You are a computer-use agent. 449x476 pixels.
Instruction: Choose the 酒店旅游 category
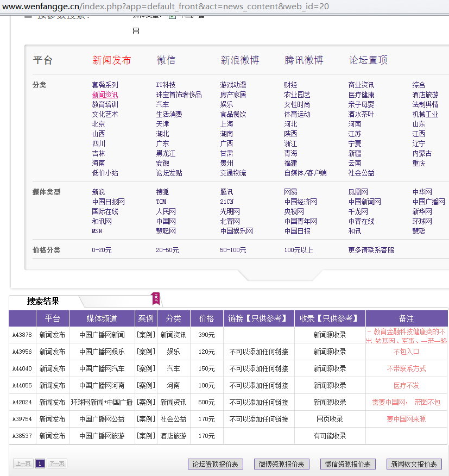tap(425, 95)
